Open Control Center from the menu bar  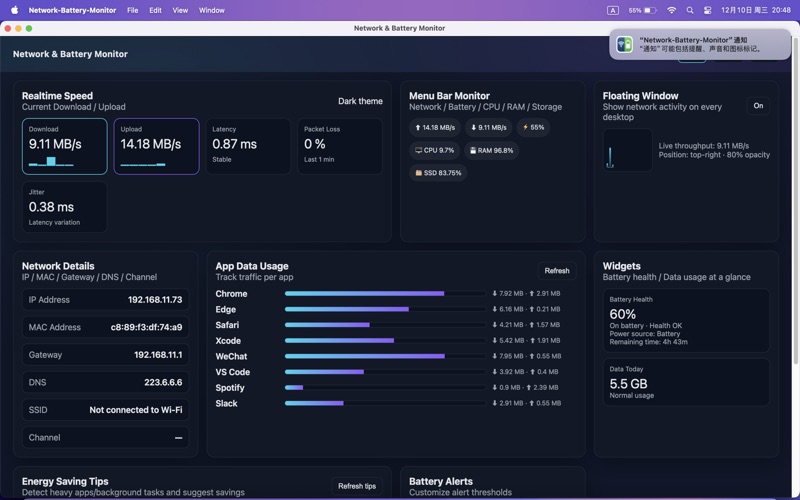tap(707, 10)
